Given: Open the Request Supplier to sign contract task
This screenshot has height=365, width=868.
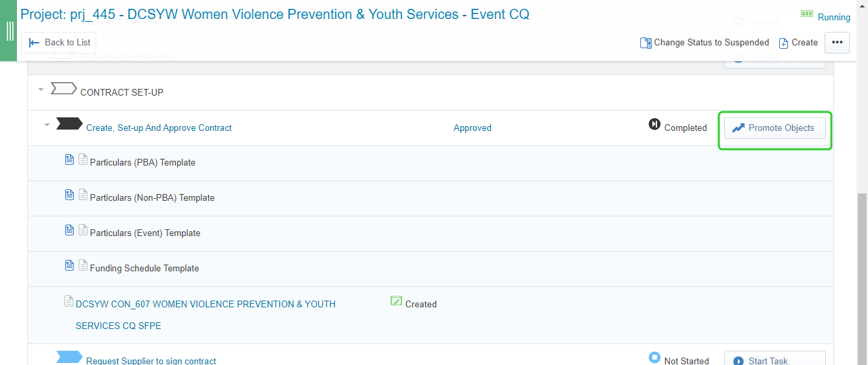Looking at the screenshot, I should (151, 361).
